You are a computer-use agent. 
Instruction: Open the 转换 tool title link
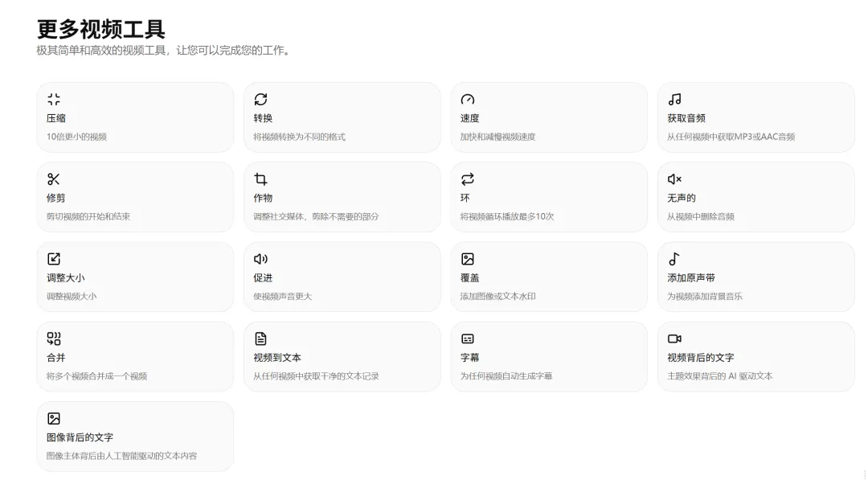click(263, 118)
